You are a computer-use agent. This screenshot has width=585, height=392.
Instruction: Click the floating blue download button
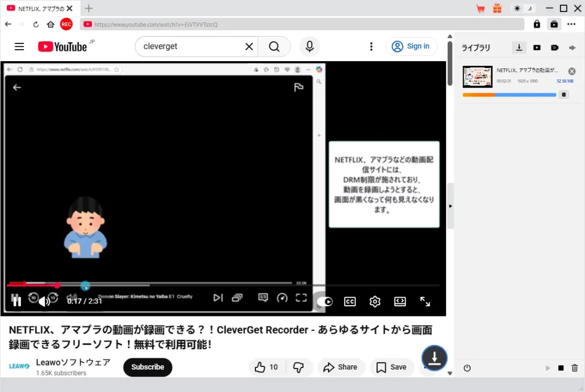point(434,358)
